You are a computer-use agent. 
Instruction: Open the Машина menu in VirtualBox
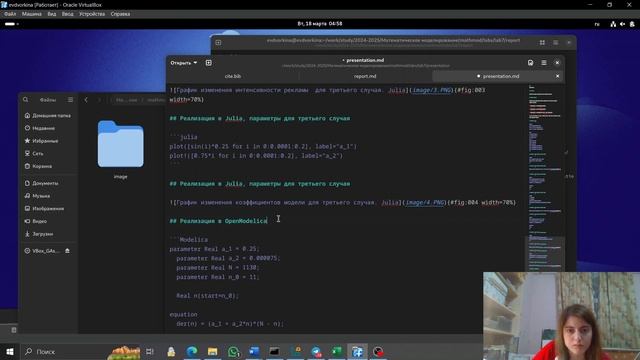[31, 14]
